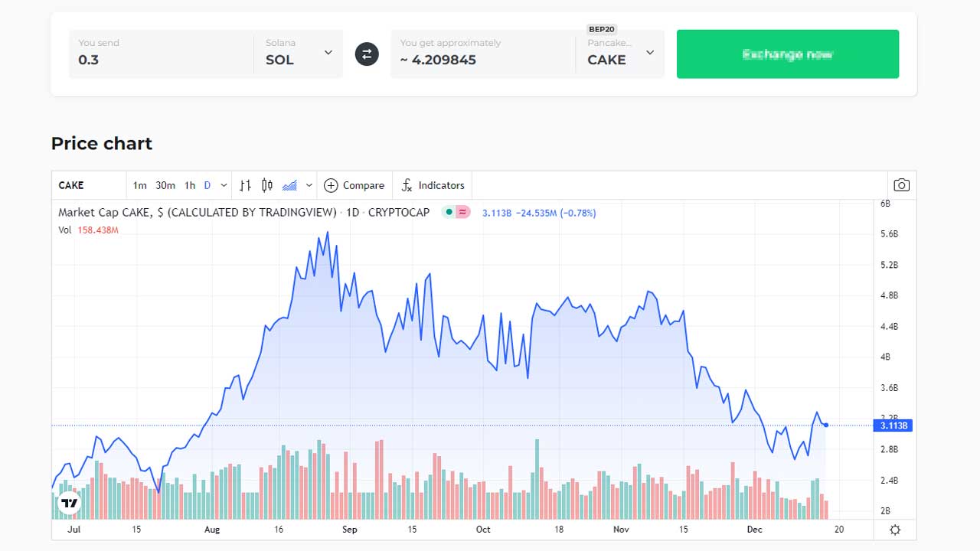The height and width of the screenshot is (551, 980).
Task: Edit the You send amount field
Action: tap(161, 54)
